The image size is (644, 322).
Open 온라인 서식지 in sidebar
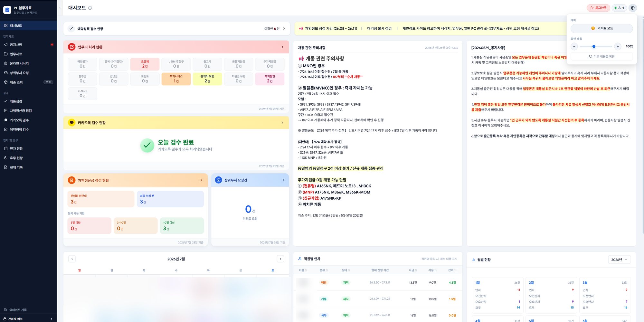[x=28, y=63]
